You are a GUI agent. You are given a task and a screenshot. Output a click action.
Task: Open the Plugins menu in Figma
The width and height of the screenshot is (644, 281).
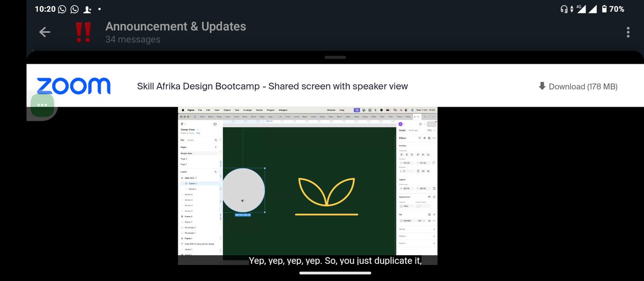pos(270,110)
